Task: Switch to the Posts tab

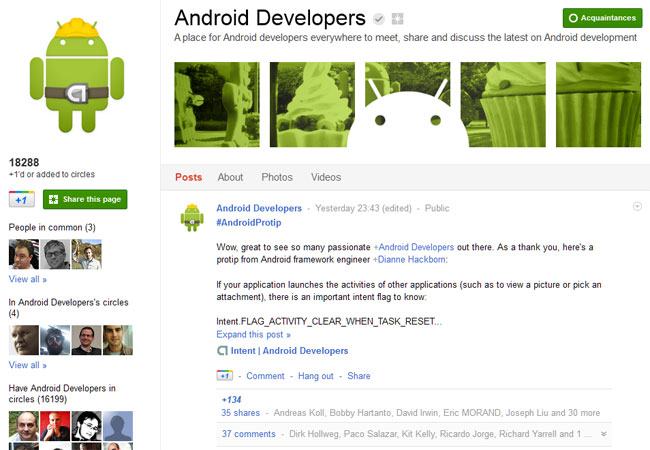Action: click(x=189, y=177)
